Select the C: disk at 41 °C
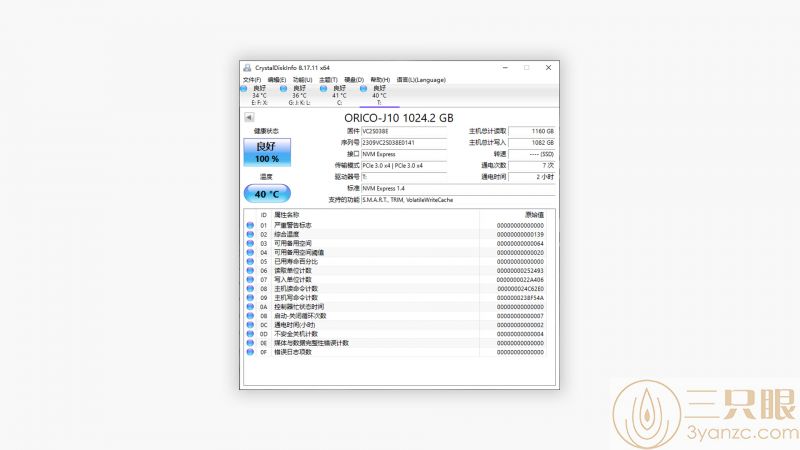 (339, 95)
